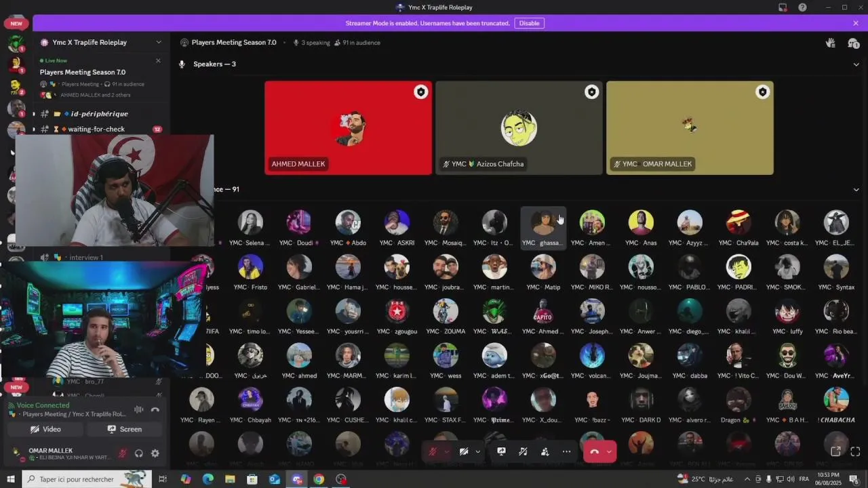Open more options ellipsis in the control bar
The width and height of the screenshot is (868, 488).
(x=566, y=451)
